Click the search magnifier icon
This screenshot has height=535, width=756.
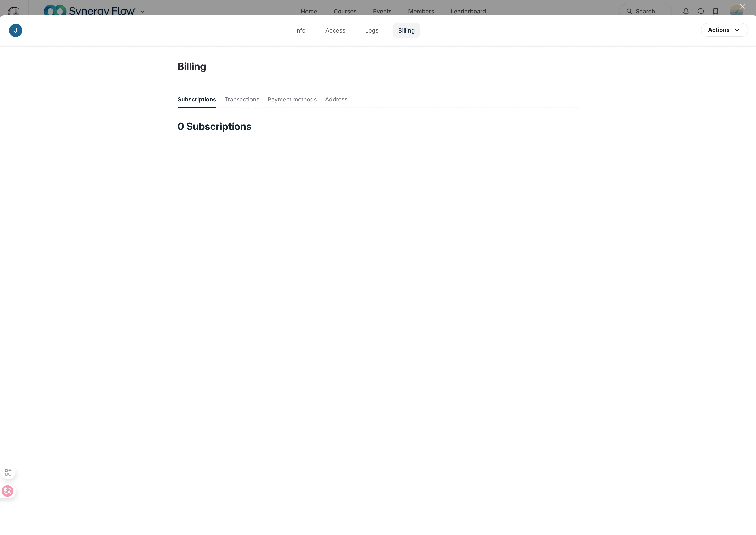click(x=629, y=11)
